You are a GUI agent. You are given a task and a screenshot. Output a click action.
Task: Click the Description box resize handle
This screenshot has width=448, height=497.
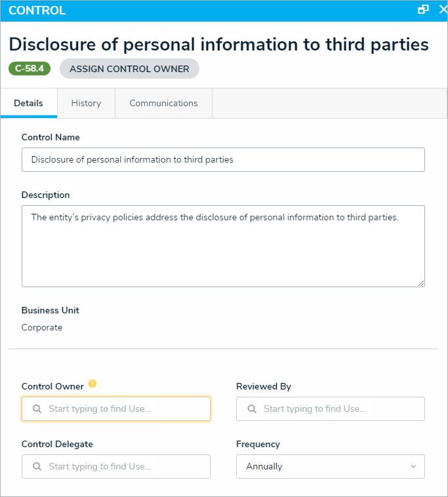[x=421, y=283]
